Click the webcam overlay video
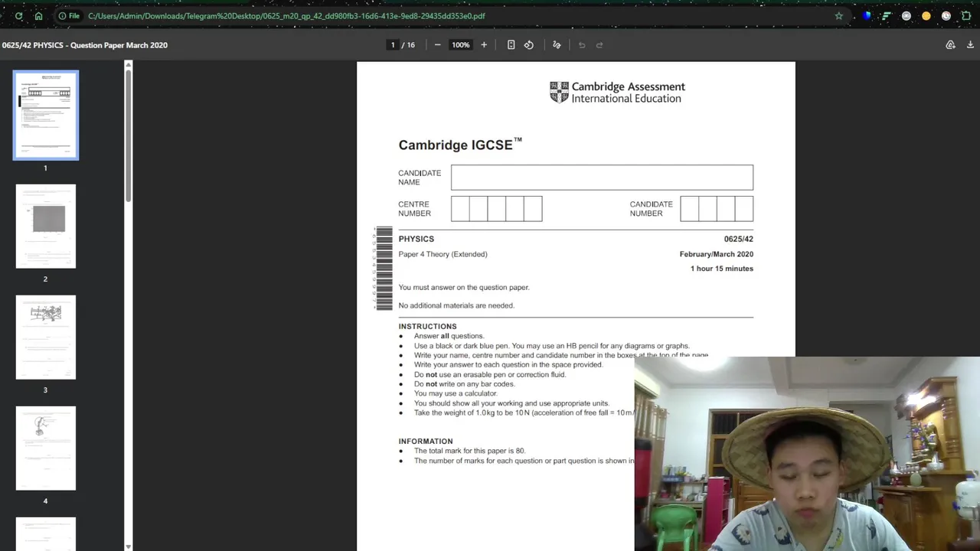Viewport: 980px width, 551px height. 807,454
